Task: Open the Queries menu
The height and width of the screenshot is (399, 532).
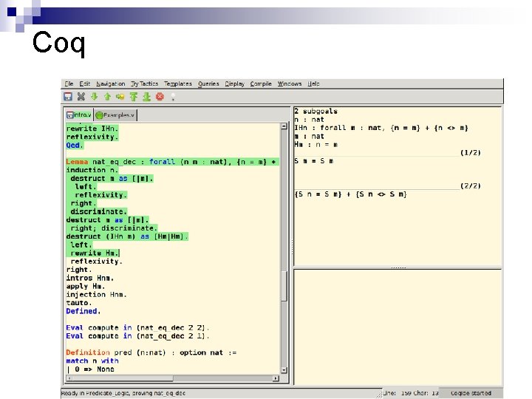Action: 208,83
